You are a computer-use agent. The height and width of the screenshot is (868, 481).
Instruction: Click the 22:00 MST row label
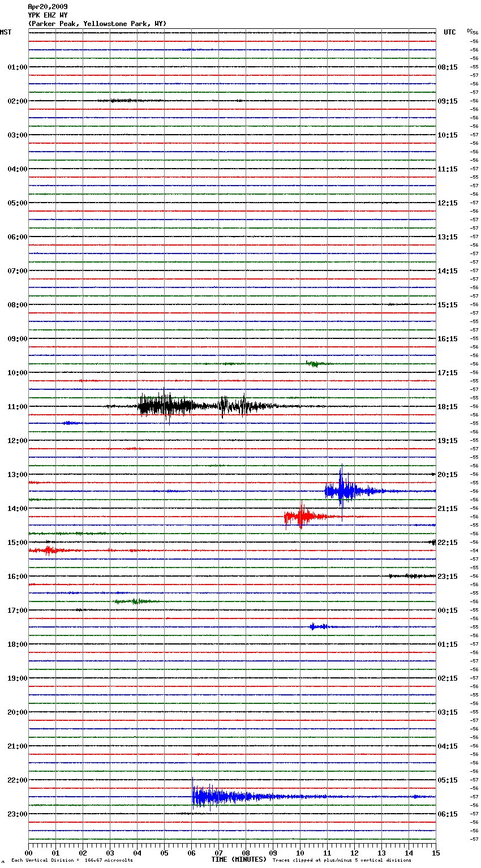click(17, 780)
